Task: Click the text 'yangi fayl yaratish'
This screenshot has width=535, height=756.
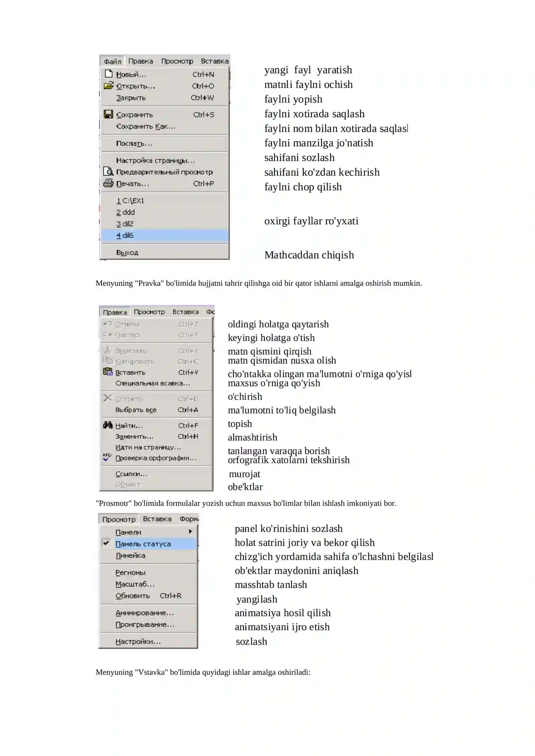Action: [x=308, y=70]
